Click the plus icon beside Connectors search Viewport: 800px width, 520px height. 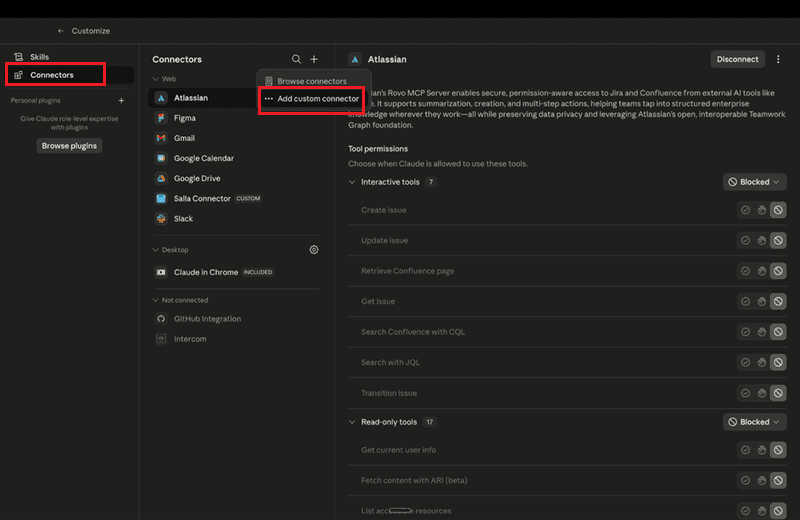pyautogui.click(x=314, y=59)
